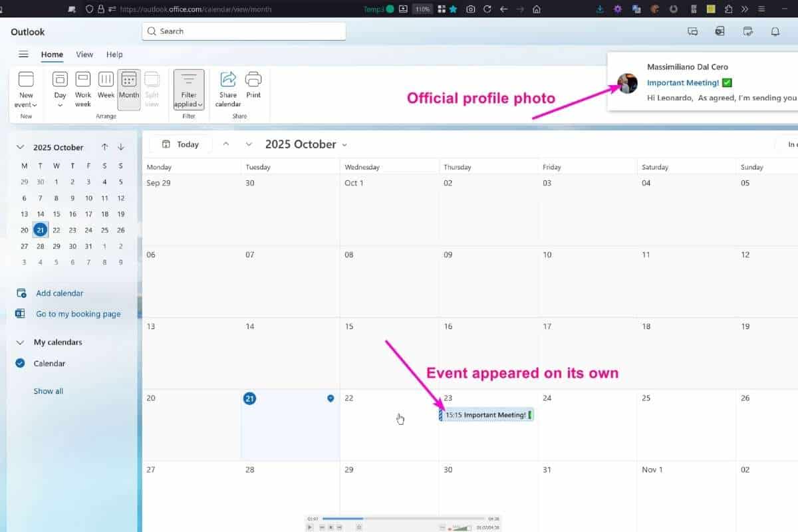Collapse the My calendars section
Image resolution: width=798 pixels, height=532 pixels.
pos(20,342)
